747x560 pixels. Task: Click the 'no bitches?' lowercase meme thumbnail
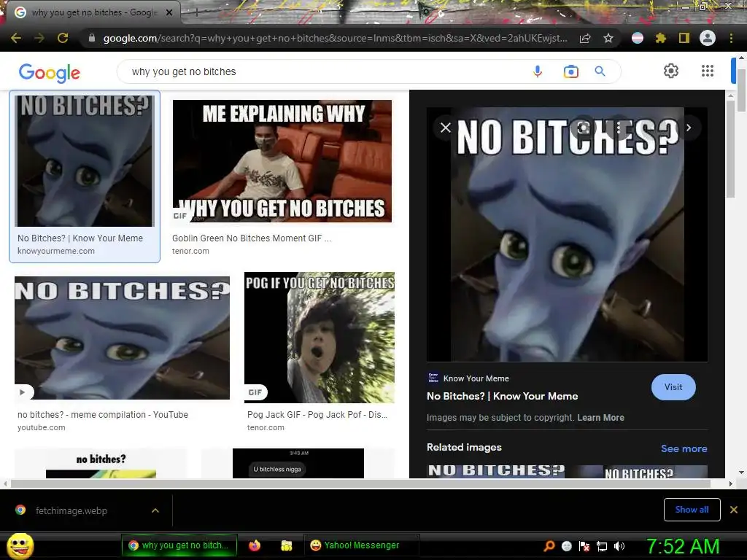pyautogui.click(x=101, y=463)
